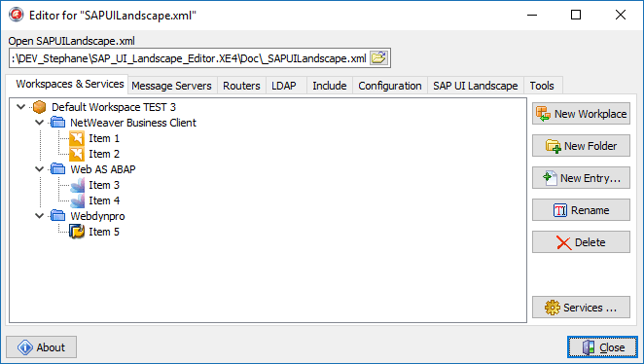The width and height of the screenshot is (644, 364).
Task: Click the New Workplace button
Action: tap(581, 114)
